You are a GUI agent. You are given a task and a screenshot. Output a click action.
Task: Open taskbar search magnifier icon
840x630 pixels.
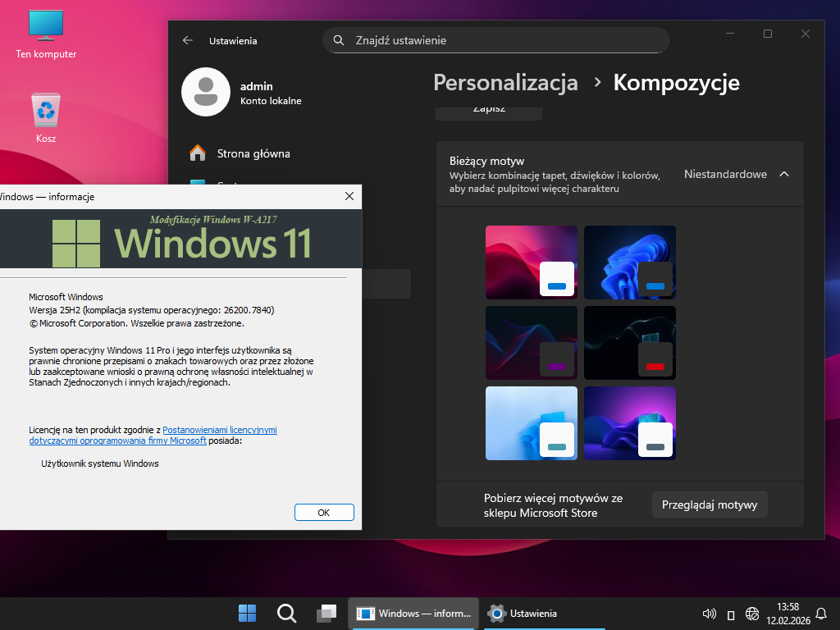[286, 613]
